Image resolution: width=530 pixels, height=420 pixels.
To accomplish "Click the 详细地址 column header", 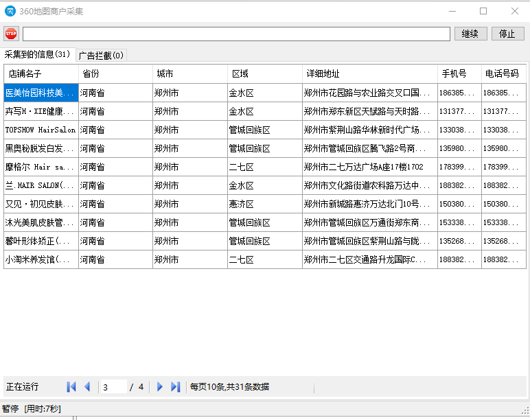I will tap(370, 73).
